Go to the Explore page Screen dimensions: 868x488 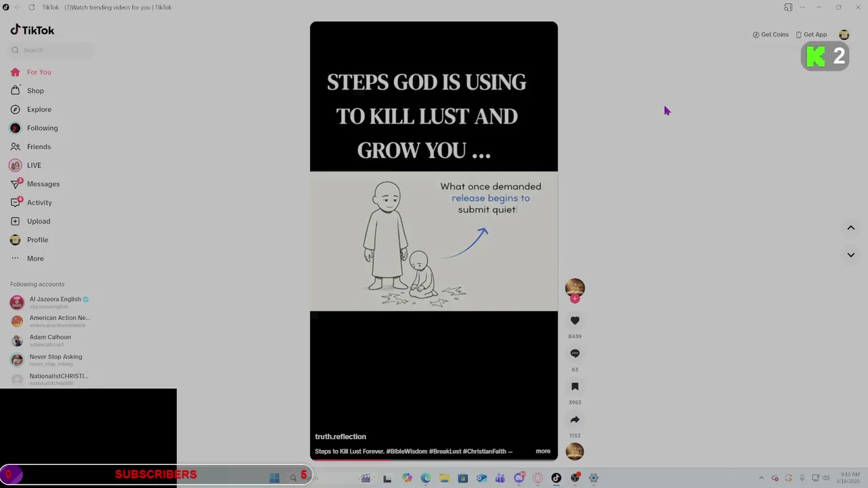pos(31,109)
